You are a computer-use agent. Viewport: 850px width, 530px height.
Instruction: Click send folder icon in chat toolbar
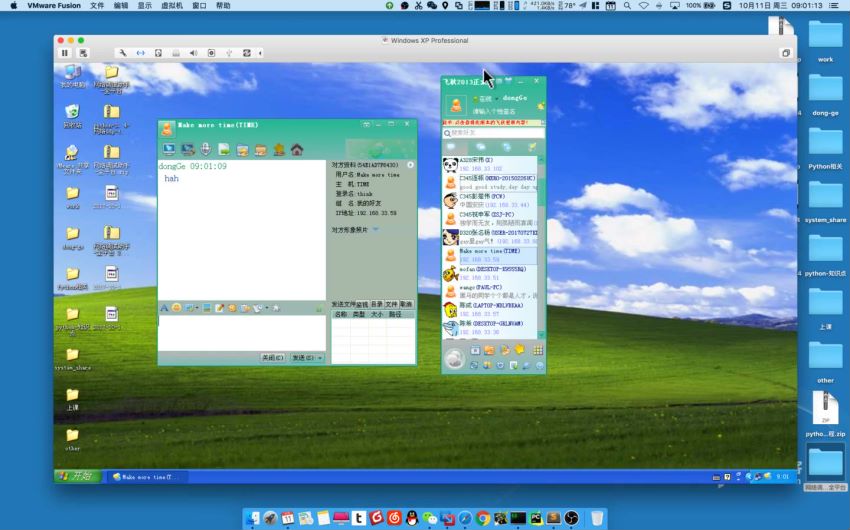pyautogui.click(x=242, y=149)
